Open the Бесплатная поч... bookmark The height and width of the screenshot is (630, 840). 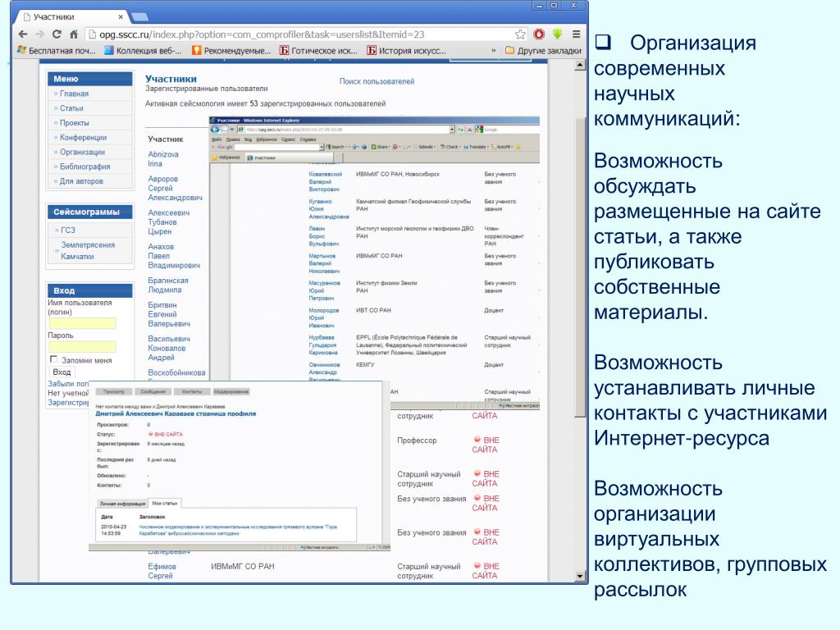[57, 50]
